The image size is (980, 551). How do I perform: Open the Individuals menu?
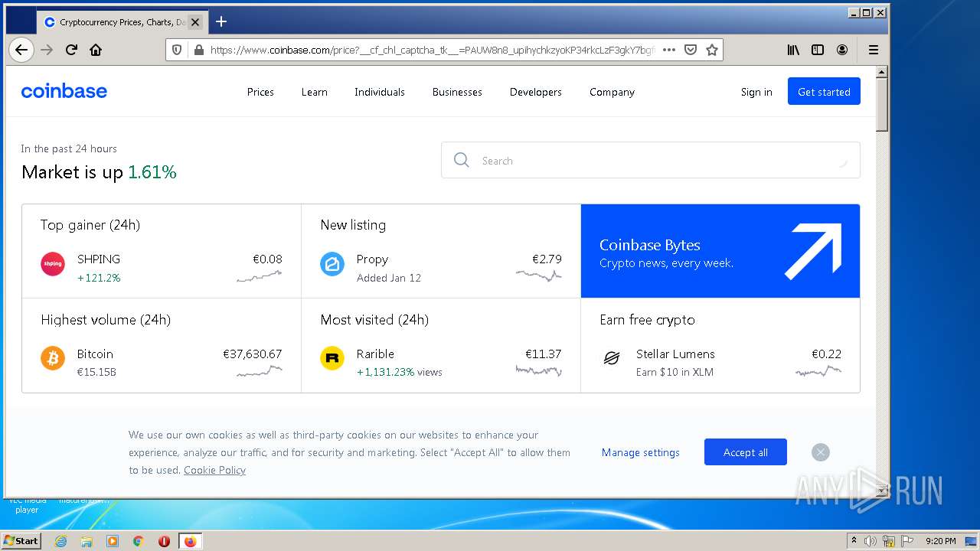(379, 92)
